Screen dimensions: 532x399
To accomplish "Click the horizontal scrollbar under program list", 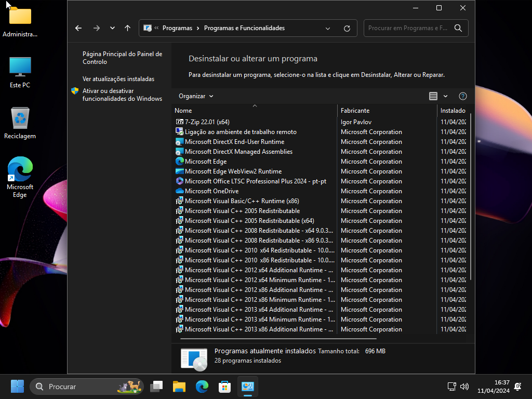I will click(x=278, y=338).
